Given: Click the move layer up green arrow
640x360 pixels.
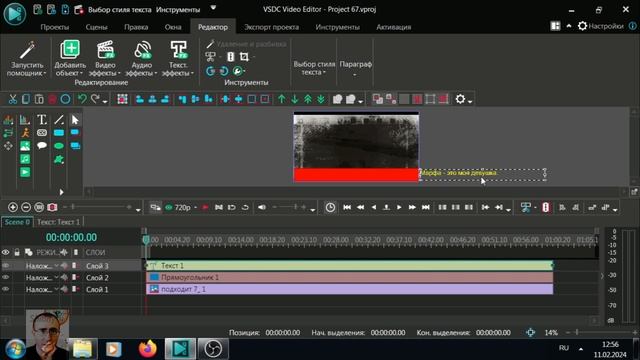Looking at the screenshot, I should (282, 99).
